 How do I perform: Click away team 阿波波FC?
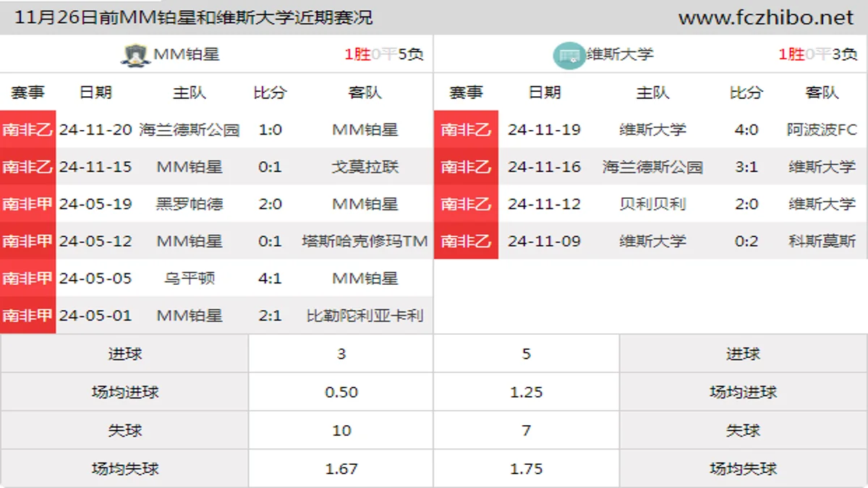[822, 129]
